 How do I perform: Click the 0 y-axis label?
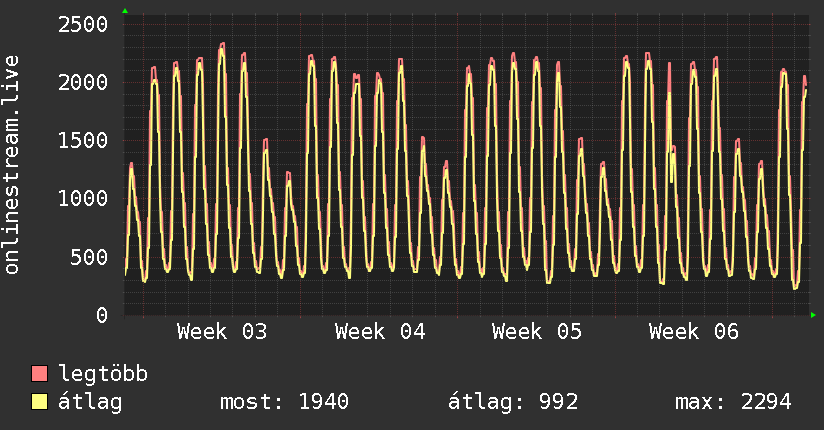(x=102, y=315)
